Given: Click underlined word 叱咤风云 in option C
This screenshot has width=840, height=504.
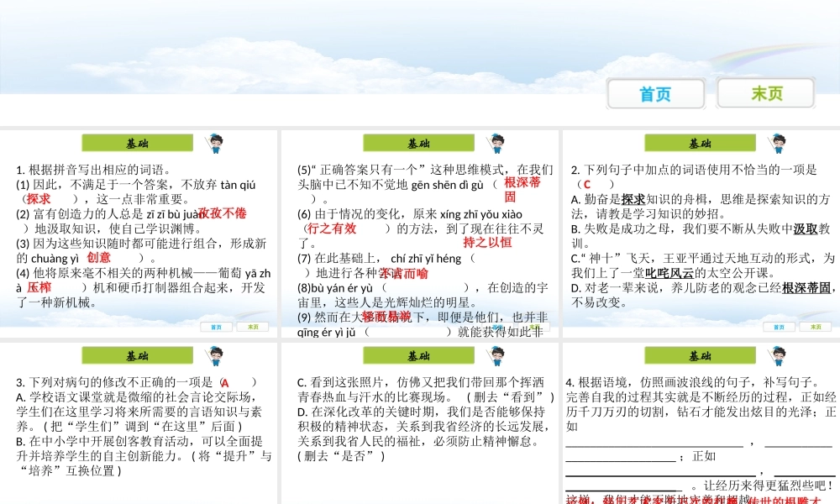Looking at the screenshot, I should click(x=669, y=273).
